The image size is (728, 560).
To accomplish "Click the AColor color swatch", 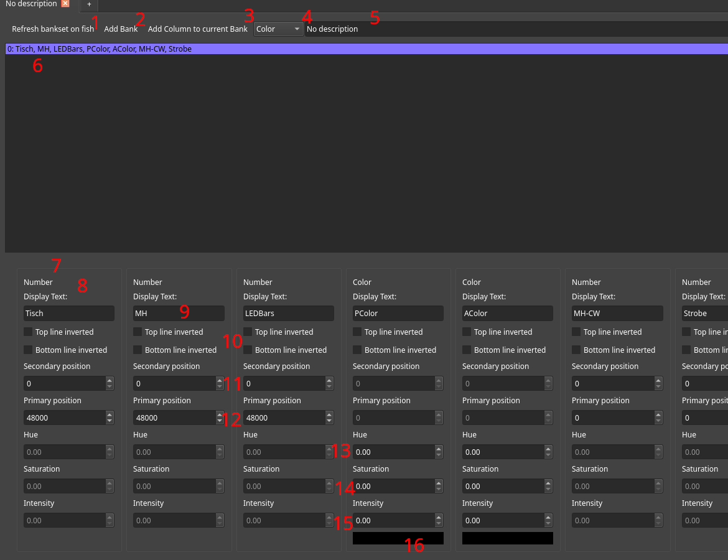I will coord(507,538).
